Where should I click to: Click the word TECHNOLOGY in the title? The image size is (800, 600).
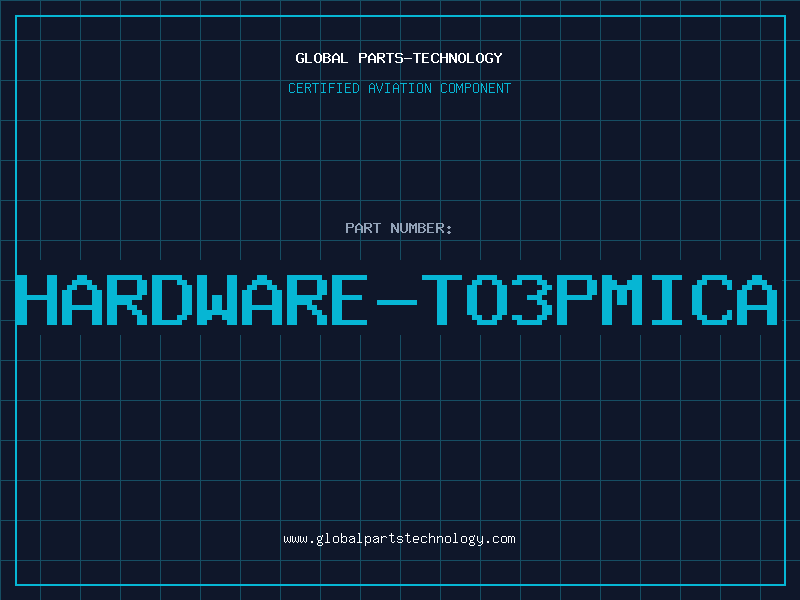click(x=458, y=58)
